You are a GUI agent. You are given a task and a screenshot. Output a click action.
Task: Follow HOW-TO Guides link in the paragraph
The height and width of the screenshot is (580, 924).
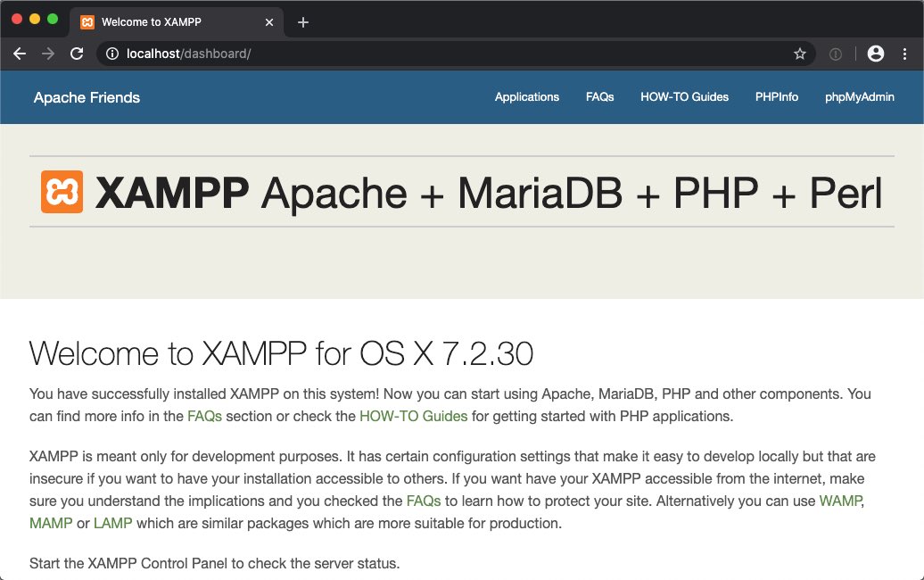pyautogui.click(x=413, y=416)
